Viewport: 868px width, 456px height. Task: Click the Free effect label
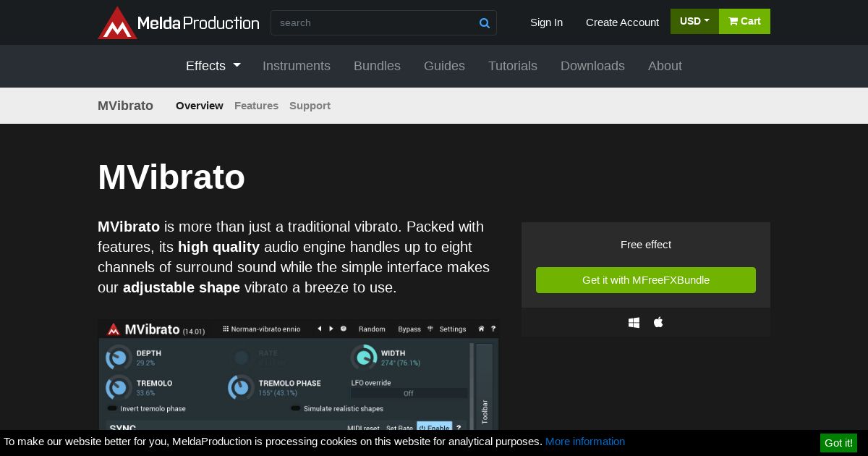click(x=646, y=245)
